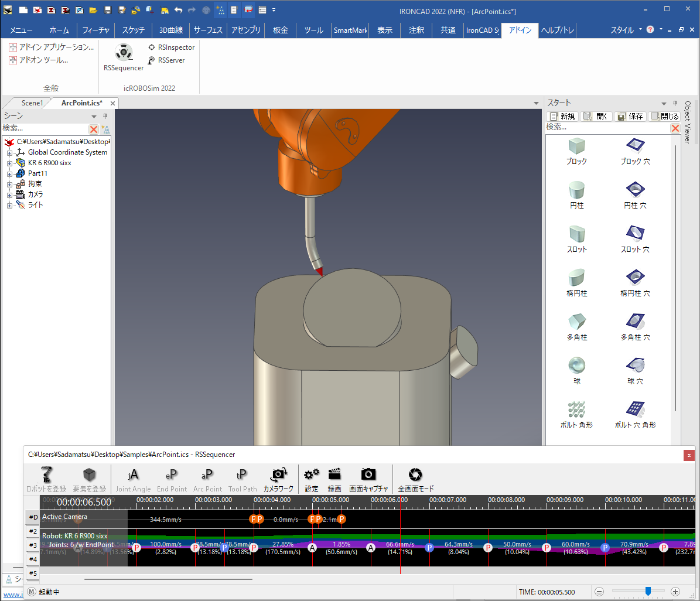Switch to the Scene1 document tab
Image resolution: width=700 pixels, height=601 pixels.
[32, 103]
